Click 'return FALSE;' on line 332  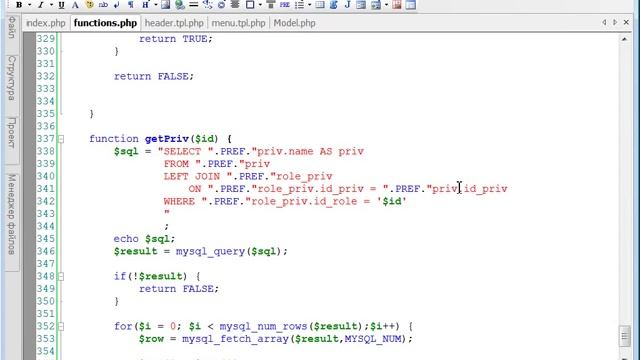(x=154, y=76)
